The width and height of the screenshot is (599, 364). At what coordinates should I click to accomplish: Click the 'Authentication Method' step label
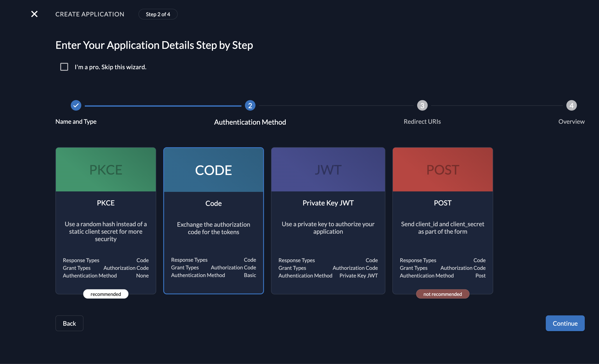(250, 122)
